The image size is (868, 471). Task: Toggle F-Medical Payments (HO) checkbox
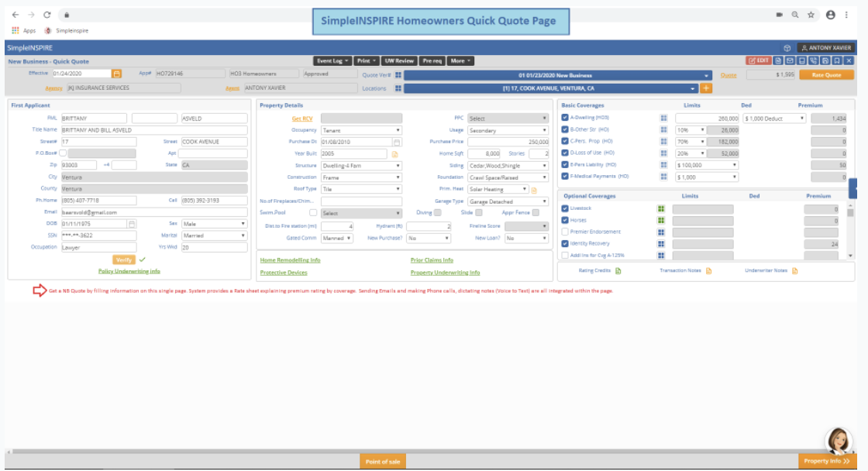565,176
